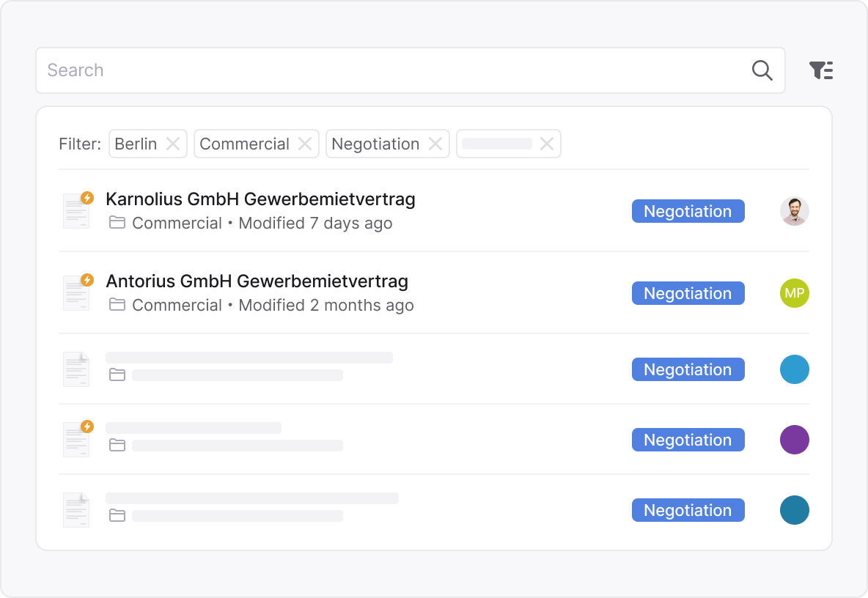Click inside the Search text field
This screenshot has width=868, height=598.
coord(389,70)
